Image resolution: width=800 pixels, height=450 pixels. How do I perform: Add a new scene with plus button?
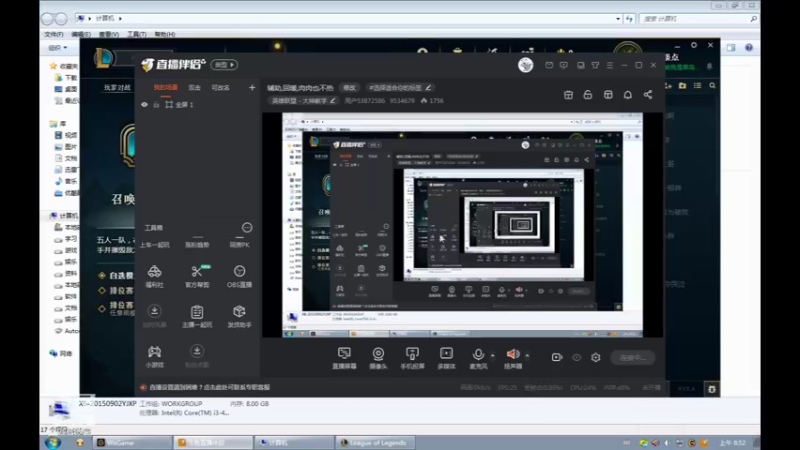[x=252, y=88]
